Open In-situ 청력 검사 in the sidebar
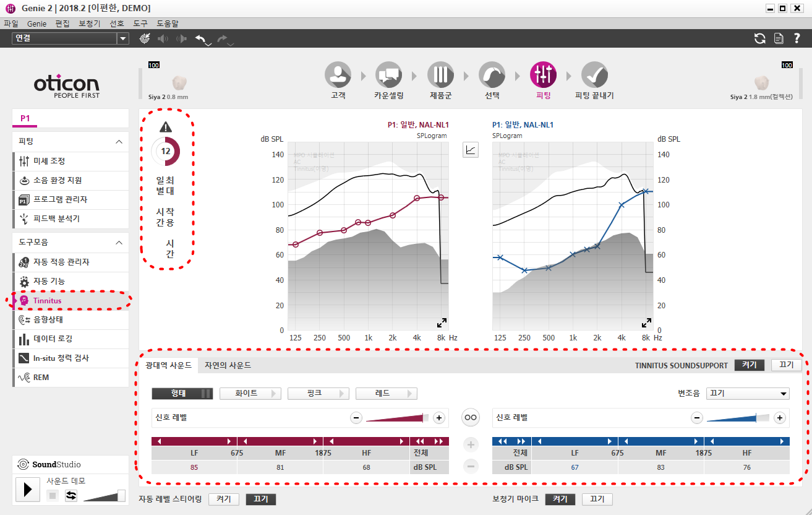812x515 pixels. tap(71, 358)
